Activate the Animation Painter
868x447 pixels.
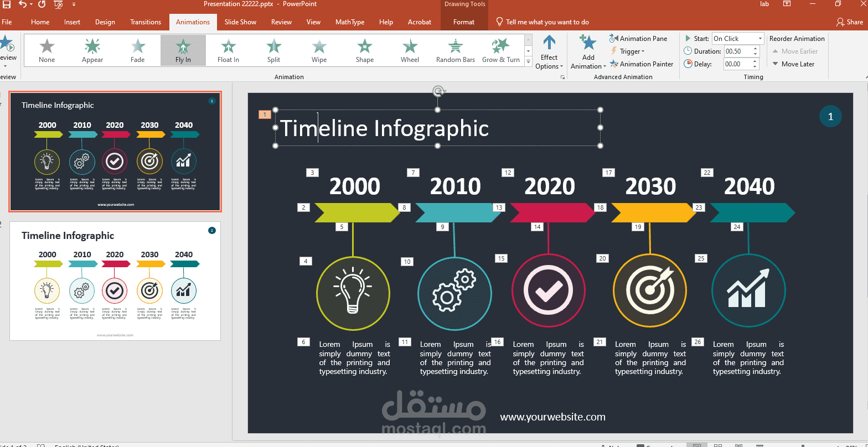[x=642, y=64]
